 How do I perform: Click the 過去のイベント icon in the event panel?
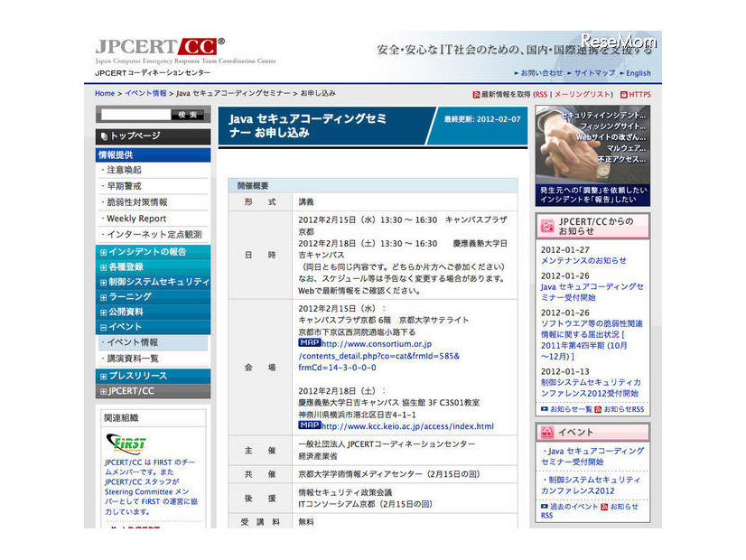pos(543,507)
